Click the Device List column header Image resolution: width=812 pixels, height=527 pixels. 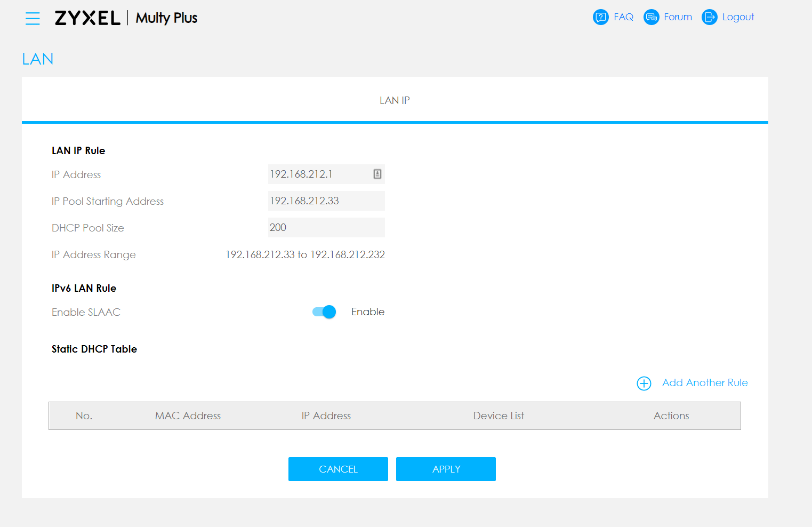click(499, 416)
